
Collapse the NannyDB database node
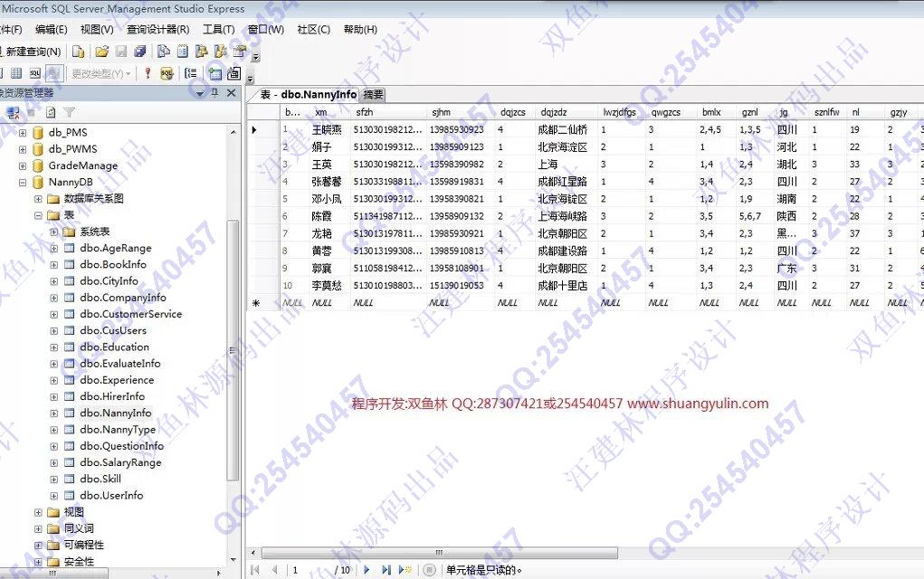click(23, 182)
